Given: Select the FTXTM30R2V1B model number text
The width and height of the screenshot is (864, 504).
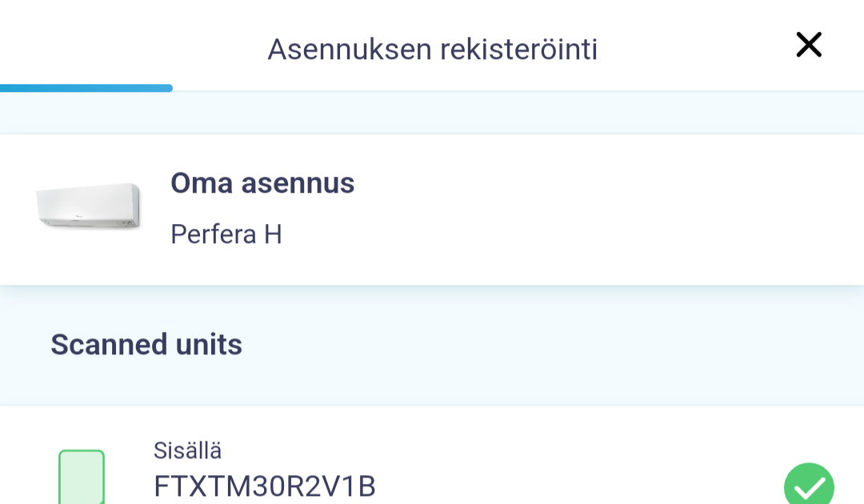Looking at the screenshot, I should tap(265, 486).
